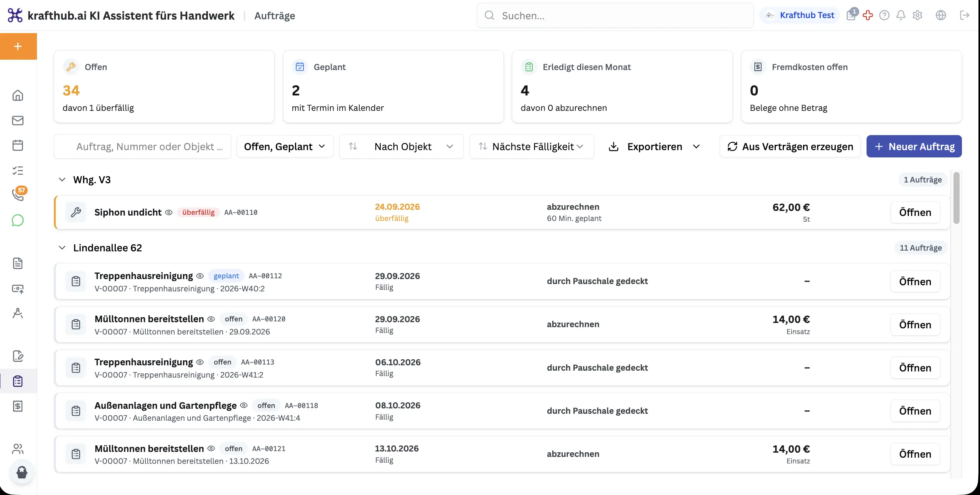Click Öffnen for Treppenhausreinigung AA-00113
This screenshot has width=980, height=495.
(x=915, y=368)
